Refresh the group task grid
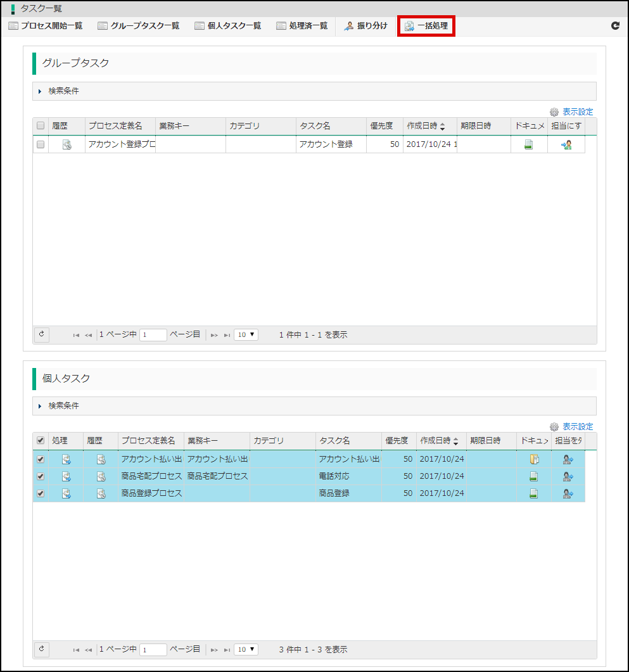This screenshot has width=629, height=672. pyautogui.click(x=42, y=334)
